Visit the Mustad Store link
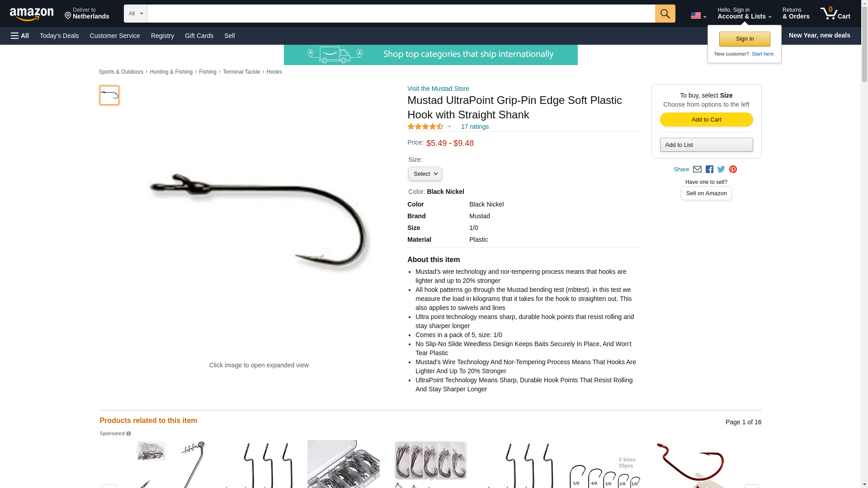The image size is (868, 488). tap(438, 89)
